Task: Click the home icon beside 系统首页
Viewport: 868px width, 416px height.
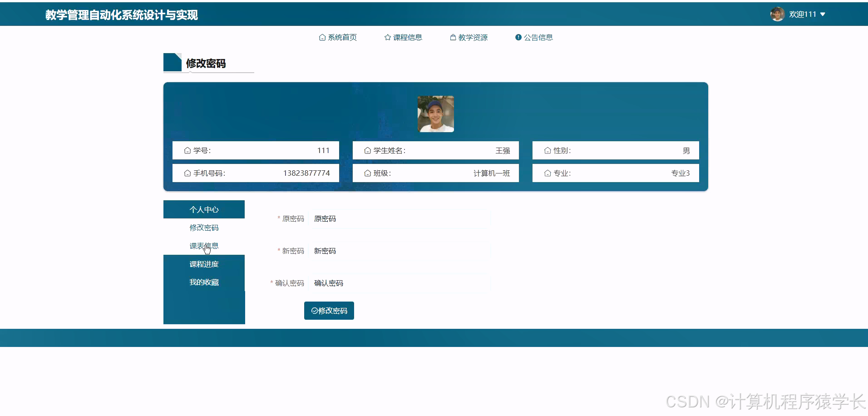Action: [322, 37]
